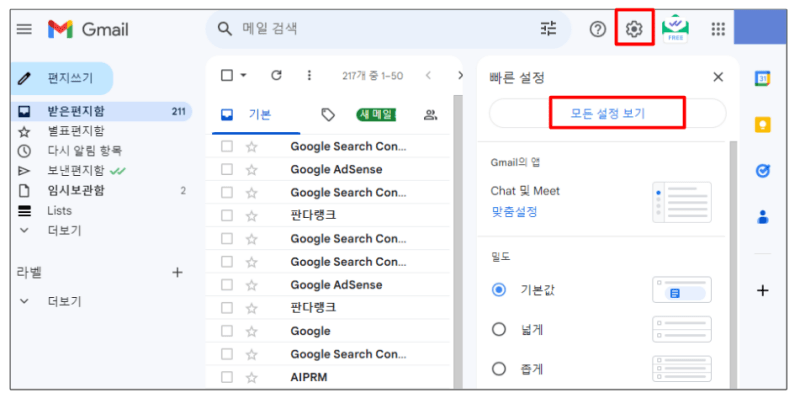Click the Chat 및 Meet layout thumbnail
800x398 pixels.
(x=682, y=202)
